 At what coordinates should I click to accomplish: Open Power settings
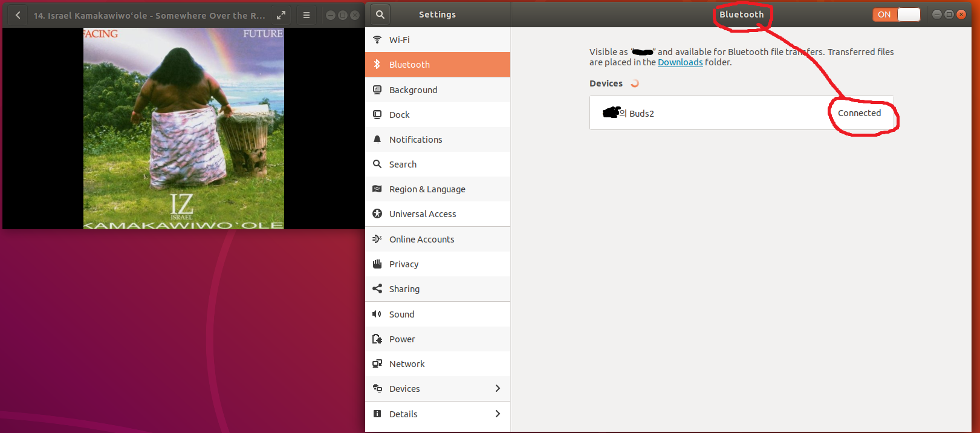[438, 339]
